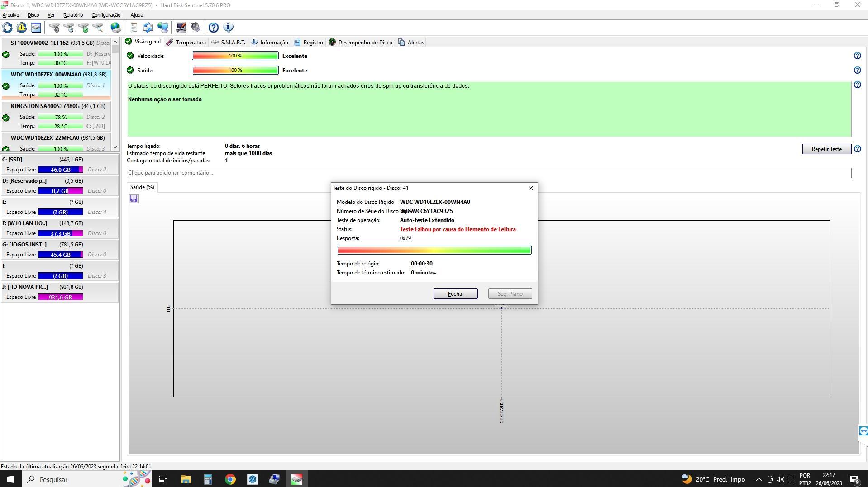
Task: Click the help icon beside the Saúde row
Action: [857, 71]
